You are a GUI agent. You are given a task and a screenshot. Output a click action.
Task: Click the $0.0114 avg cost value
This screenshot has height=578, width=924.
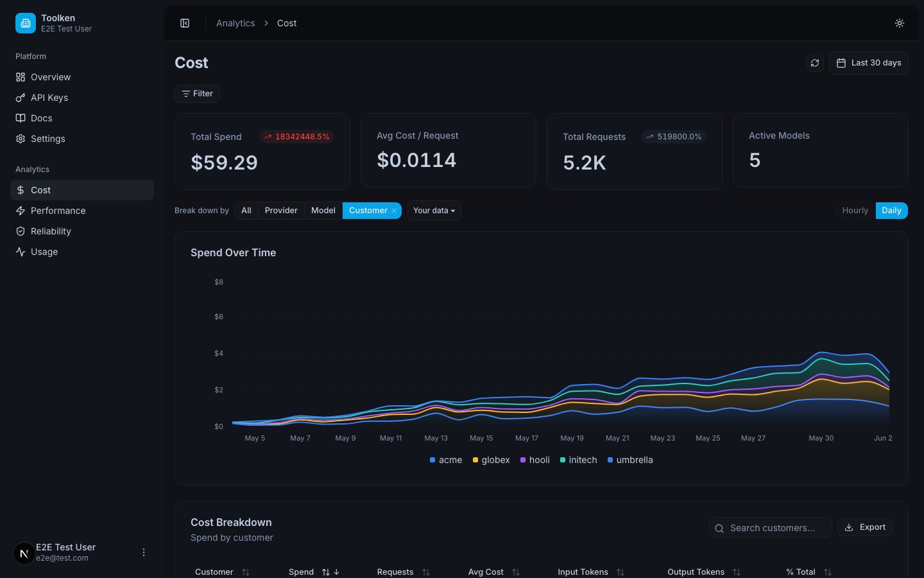[416, 160]
